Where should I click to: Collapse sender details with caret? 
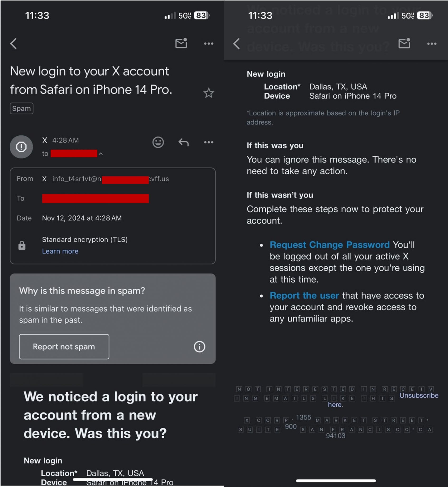click(x=101, y=154)
